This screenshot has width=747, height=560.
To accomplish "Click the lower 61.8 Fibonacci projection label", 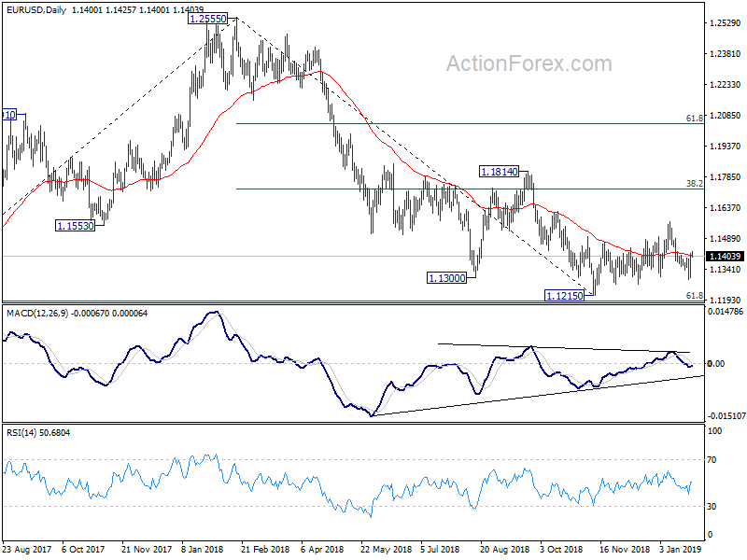I will (695, 296).
